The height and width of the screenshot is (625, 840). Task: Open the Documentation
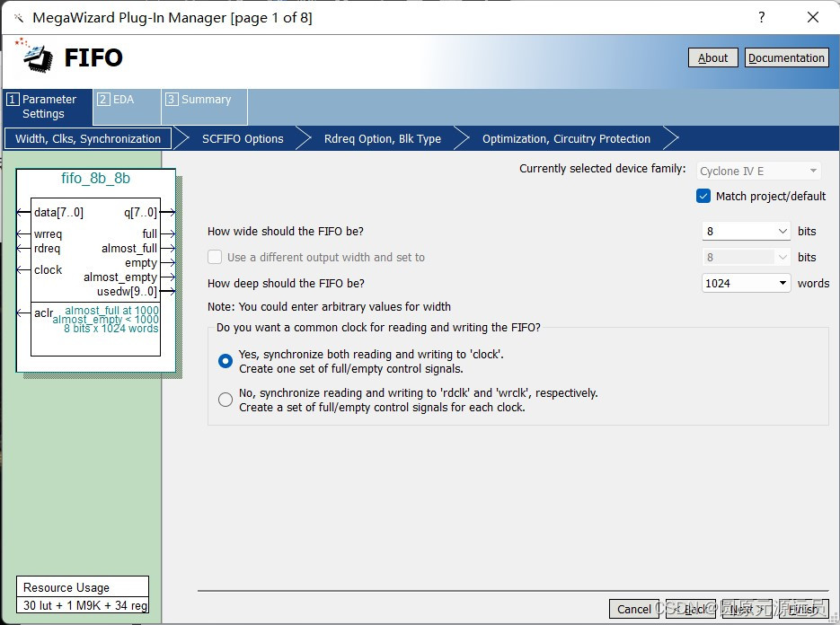786,57
